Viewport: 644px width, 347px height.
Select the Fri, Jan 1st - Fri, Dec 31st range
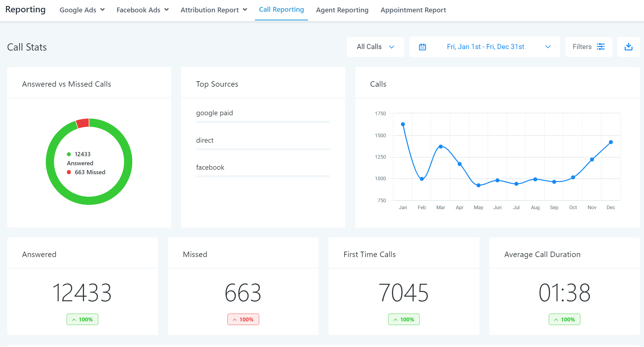point(485,47)
